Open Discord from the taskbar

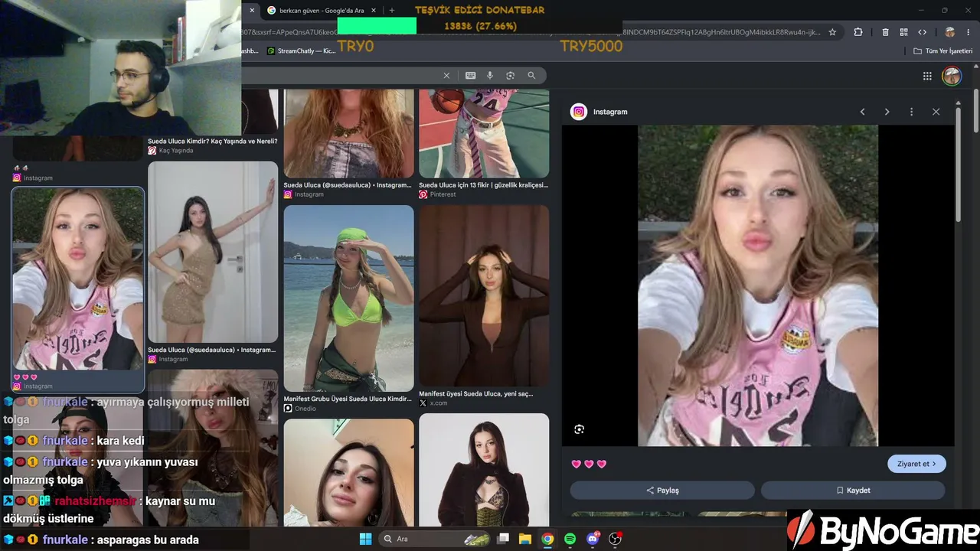592,539
